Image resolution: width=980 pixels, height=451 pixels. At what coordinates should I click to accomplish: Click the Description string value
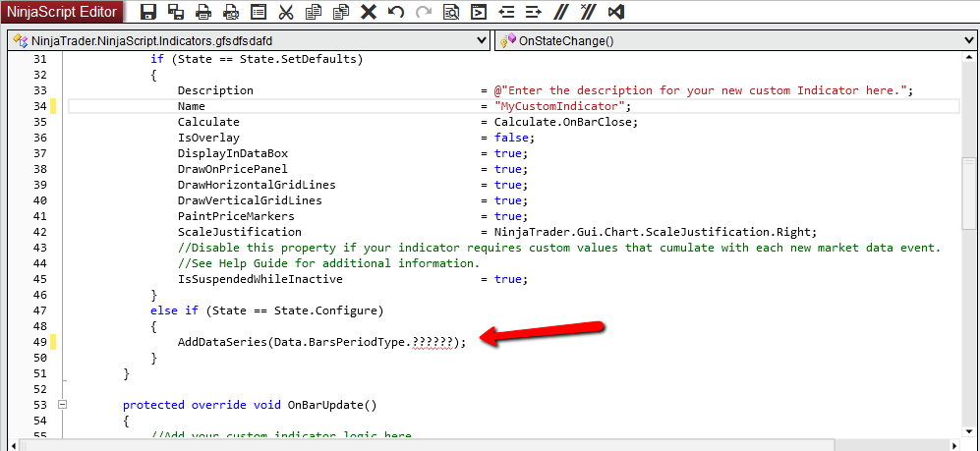[700, 90]
